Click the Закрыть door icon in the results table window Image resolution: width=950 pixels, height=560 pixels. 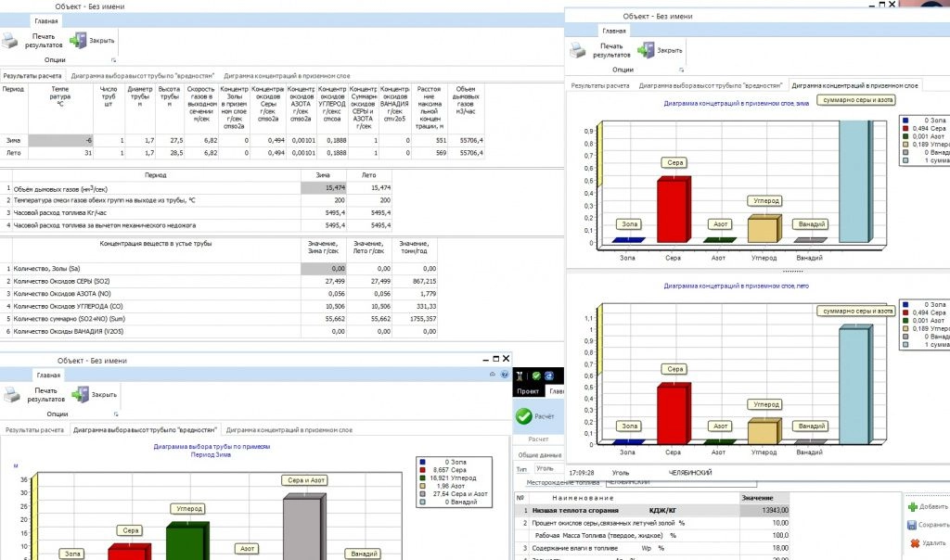point(78,41)
